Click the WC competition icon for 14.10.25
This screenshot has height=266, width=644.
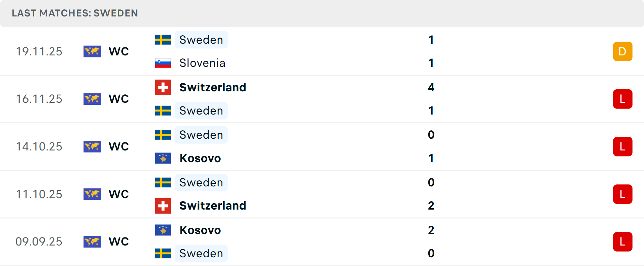click(92, 146)
